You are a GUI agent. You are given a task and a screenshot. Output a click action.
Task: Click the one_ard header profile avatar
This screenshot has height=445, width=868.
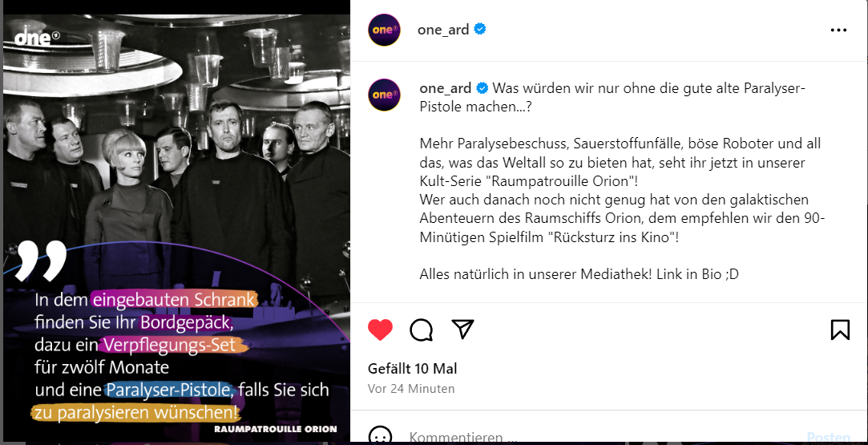click(384, 30)
